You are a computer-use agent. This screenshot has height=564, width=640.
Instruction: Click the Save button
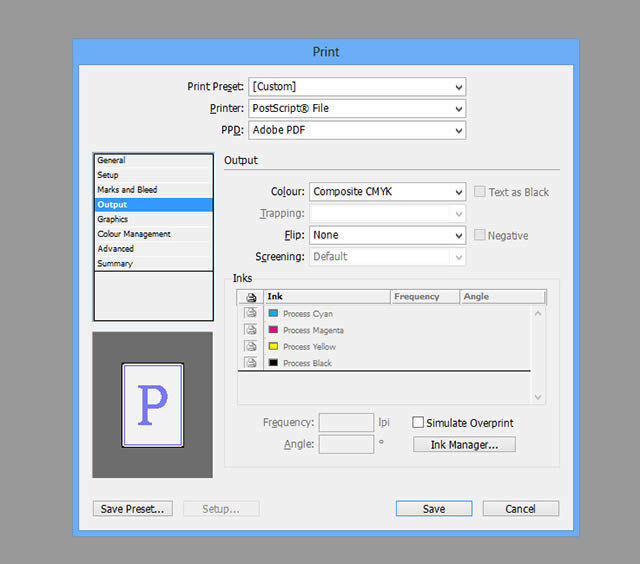click(434, 509)
